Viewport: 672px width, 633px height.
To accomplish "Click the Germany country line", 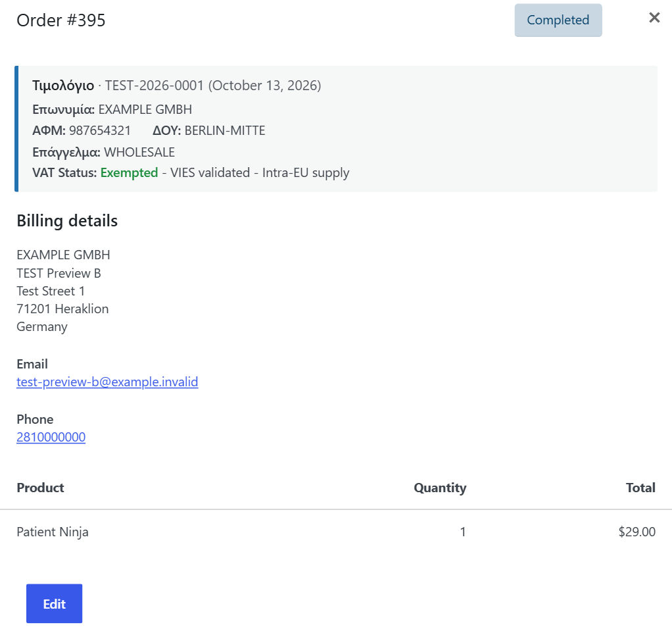I will 42,327.
